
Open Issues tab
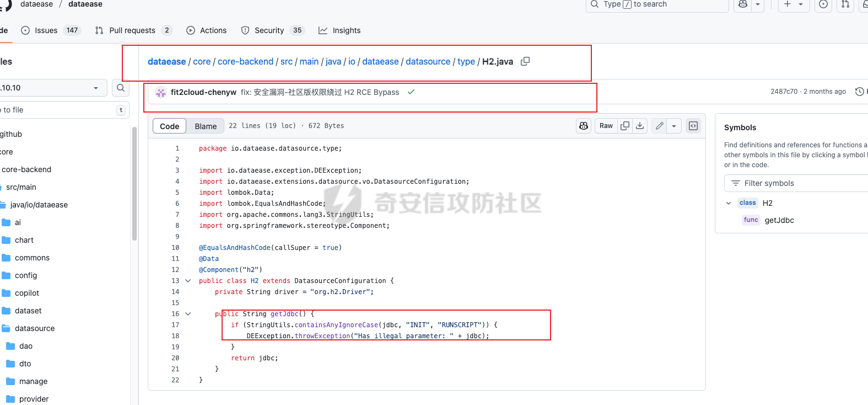[51, 30]
